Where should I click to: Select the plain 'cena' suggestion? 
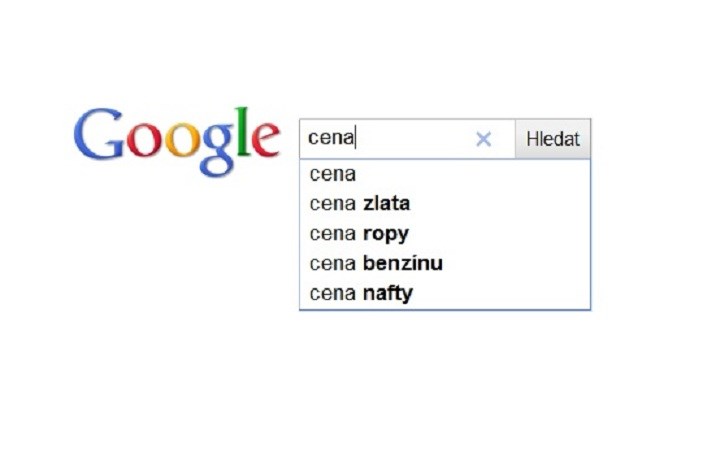(333, 174)
